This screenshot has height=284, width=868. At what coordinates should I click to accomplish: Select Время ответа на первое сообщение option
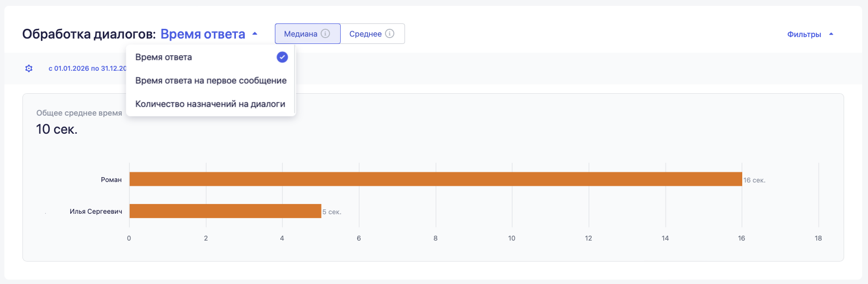[x=211, y=81]
